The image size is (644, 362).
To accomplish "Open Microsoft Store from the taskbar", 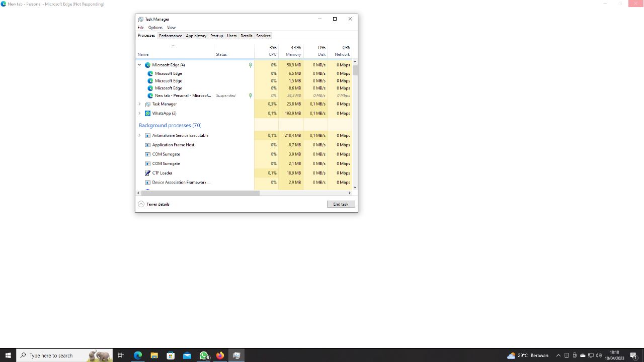I will pos(171,355).
